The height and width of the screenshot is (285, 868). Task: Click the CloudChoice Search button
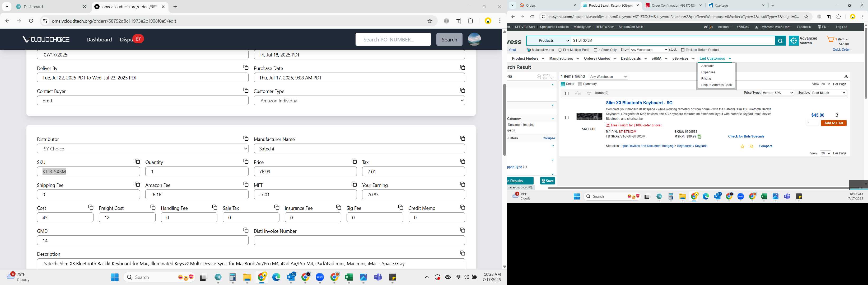(x=449, y=39)
